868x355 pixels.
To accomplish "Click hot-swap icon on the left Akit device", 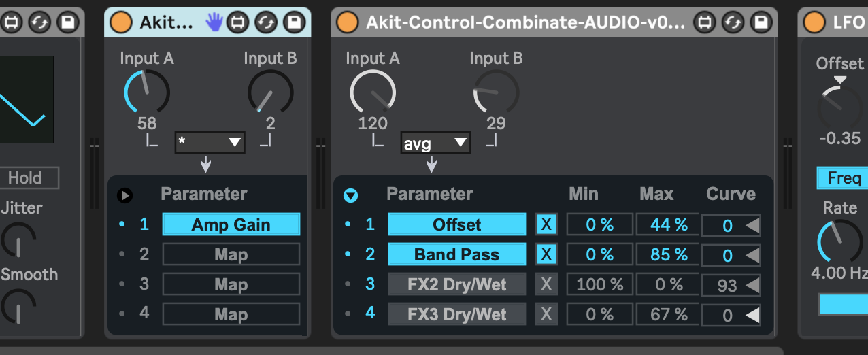I will point(266,22).
